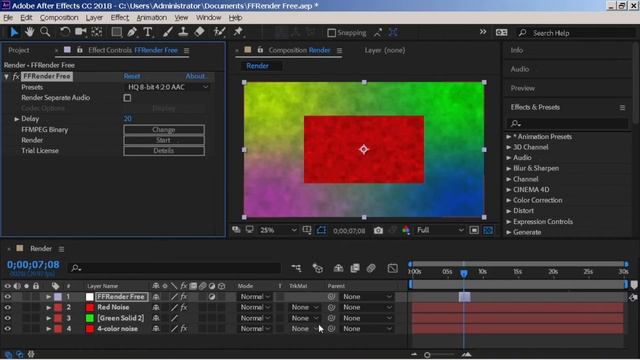Select the Roto Brush tool

[220, 32]
